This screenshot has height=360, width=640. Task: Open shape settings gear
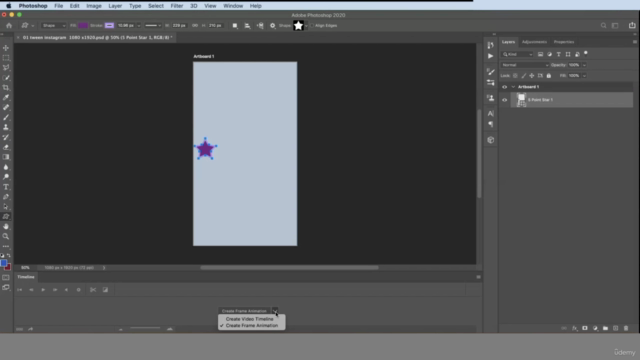pos(273,25)
